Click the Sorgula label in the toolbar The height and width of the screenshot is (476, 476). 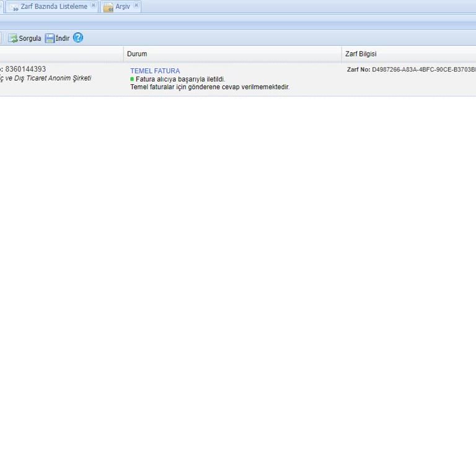(x=30, y=38)
